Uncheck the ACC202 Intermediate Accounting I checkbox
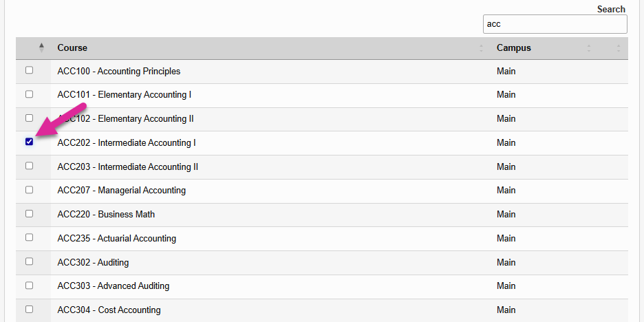The image size is (644, 322). click(x=29, y=142)
